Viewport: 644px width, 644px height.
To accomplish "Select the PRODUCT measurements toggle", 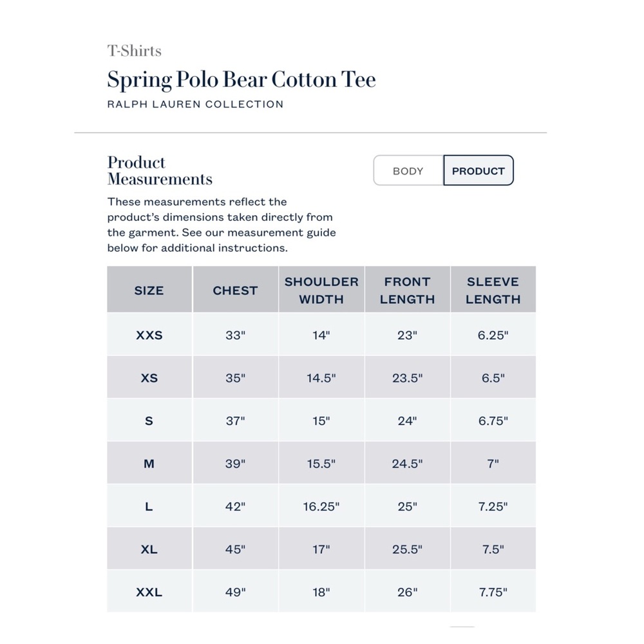I will [478, 171].
